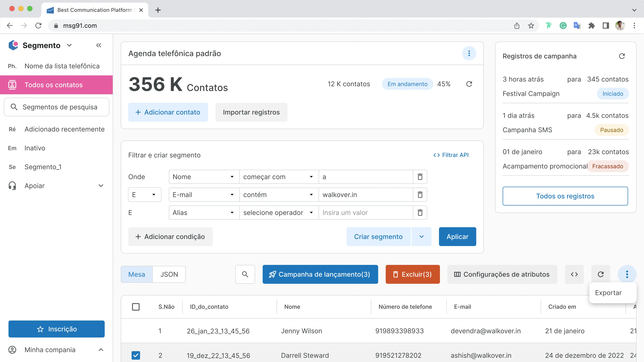
Task: Click the Excluir(3) delete button
Action: pos(413,274)
